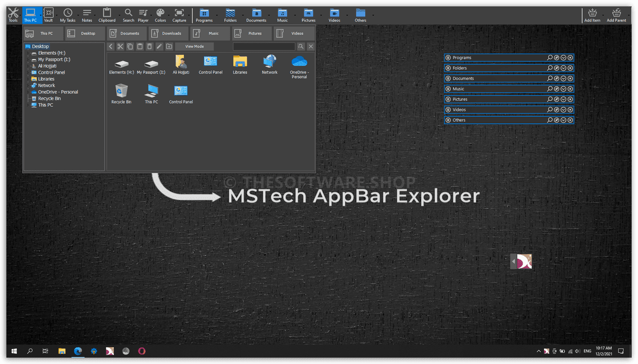Select Ali Hojjati in the folder tree
This screenshot has width=638, height=364.
tap(47, 66)
